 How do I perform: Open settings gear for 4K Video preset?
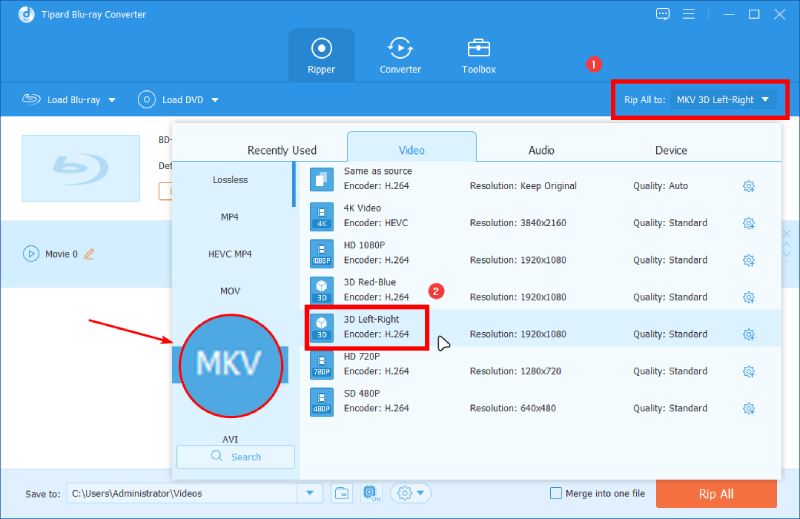[748, 223]
